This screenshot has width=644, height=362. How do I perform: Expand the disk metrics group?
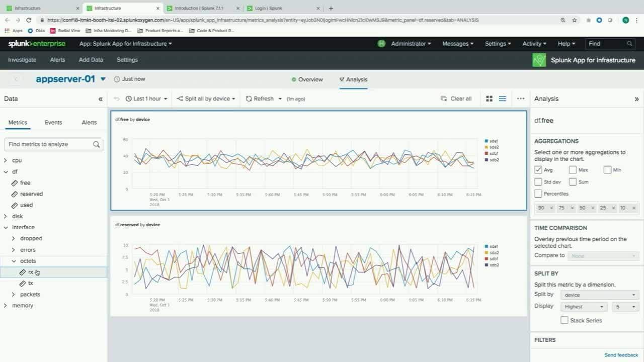click(x=6, y=217)
